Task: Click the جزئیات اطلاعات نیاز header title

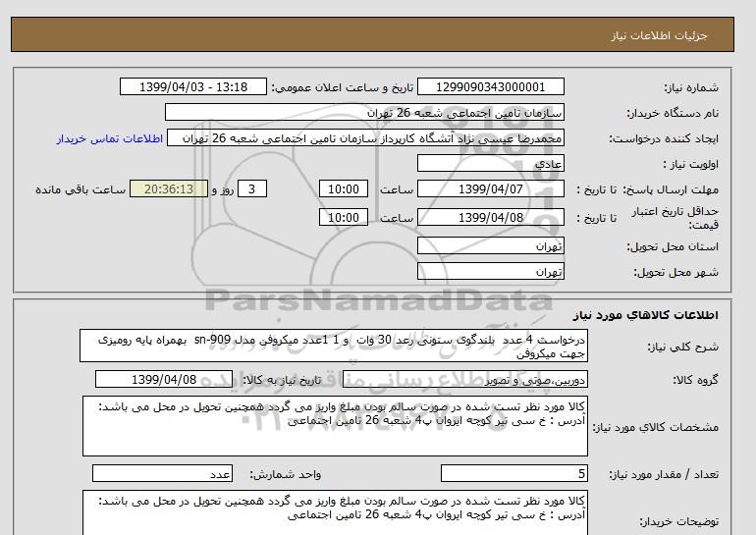Action: point(659,35)
